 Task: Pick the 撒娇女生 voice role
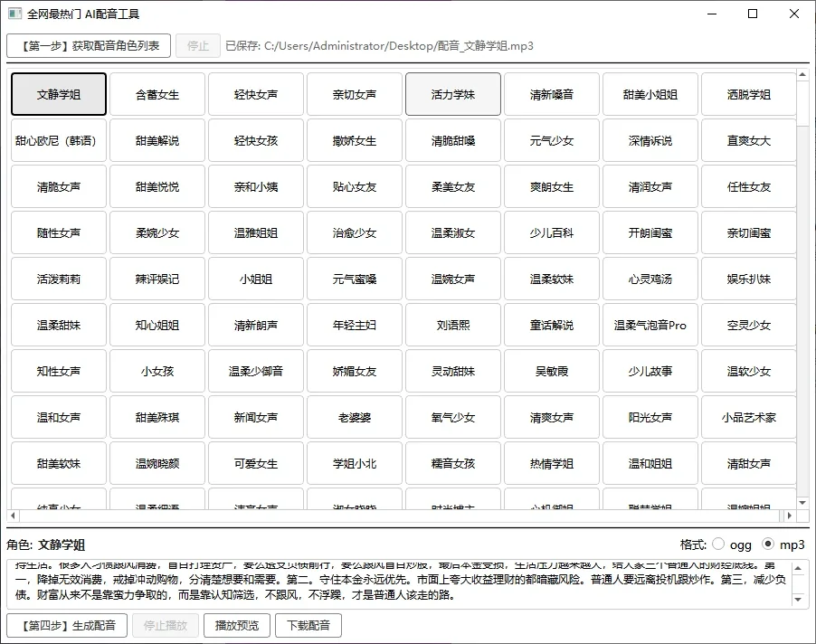[x=355, y=140]
